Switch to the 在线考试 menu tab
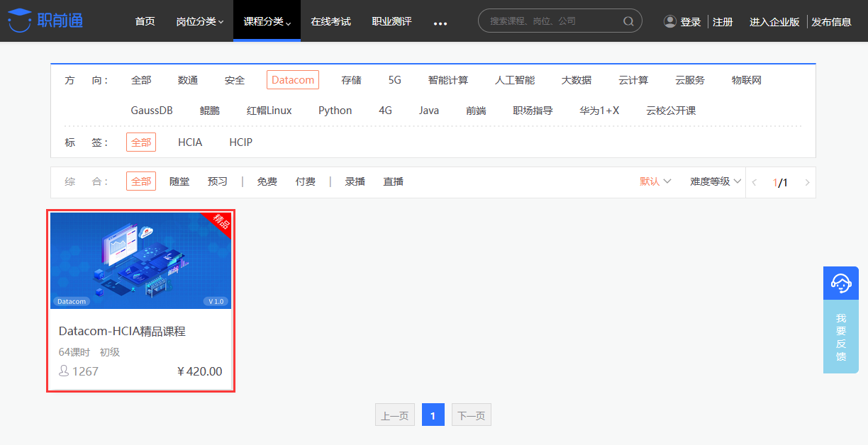The height and width of the screenshot is (445, 868). pyautogui.click(x=330, y=21)
